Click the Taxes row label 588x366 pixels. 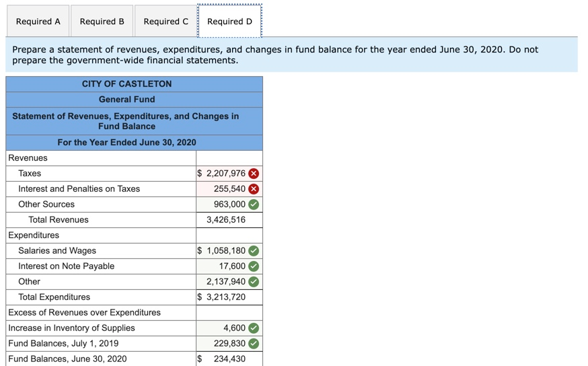tap(30, 174)
